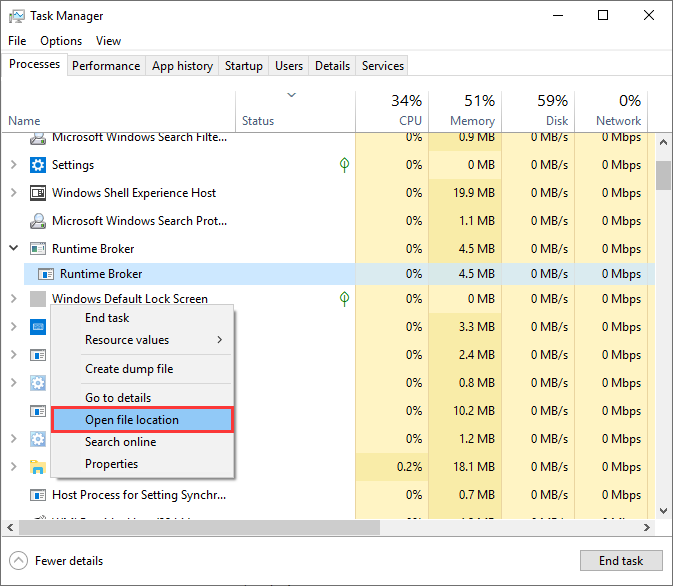The width and height of the screenshot is (673, 586).
Task: Choose End task from the context menu
Action: click(142, 318)
